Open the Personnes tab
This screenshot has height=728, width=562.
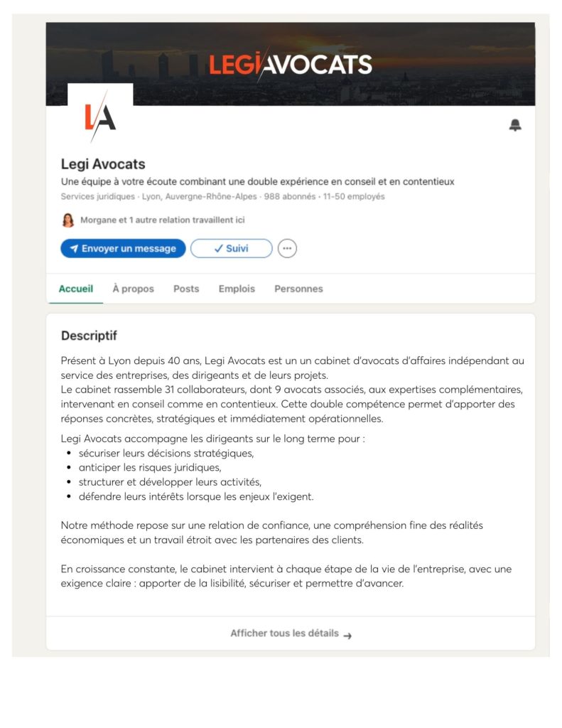(x=298, y=289)
